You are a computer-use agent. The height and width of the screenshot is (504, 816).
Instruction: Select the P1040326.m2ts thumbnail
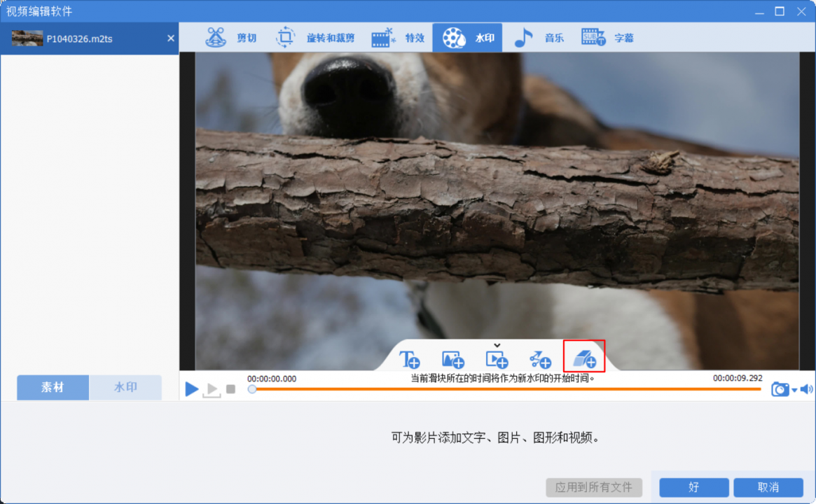27,38
